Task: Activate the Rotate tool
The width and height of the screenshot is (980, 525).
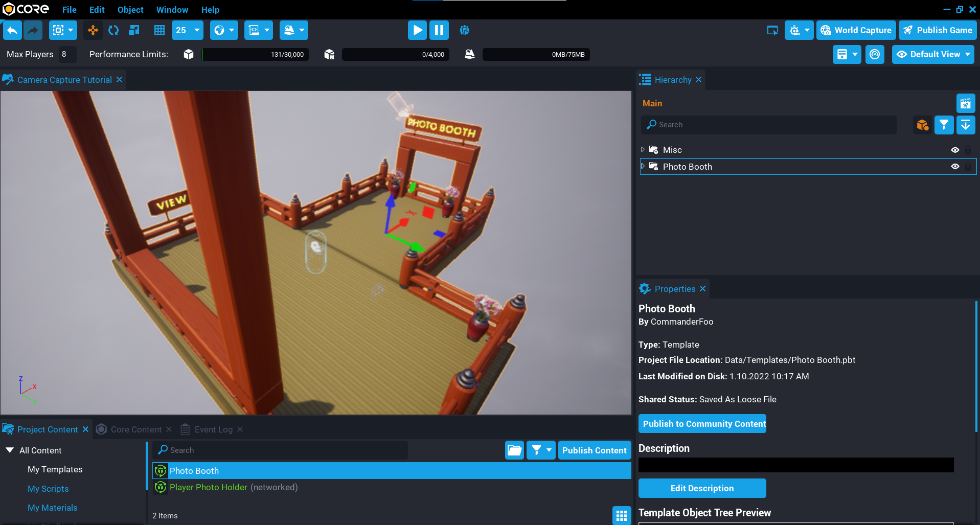Action: (x=113, y=30)
